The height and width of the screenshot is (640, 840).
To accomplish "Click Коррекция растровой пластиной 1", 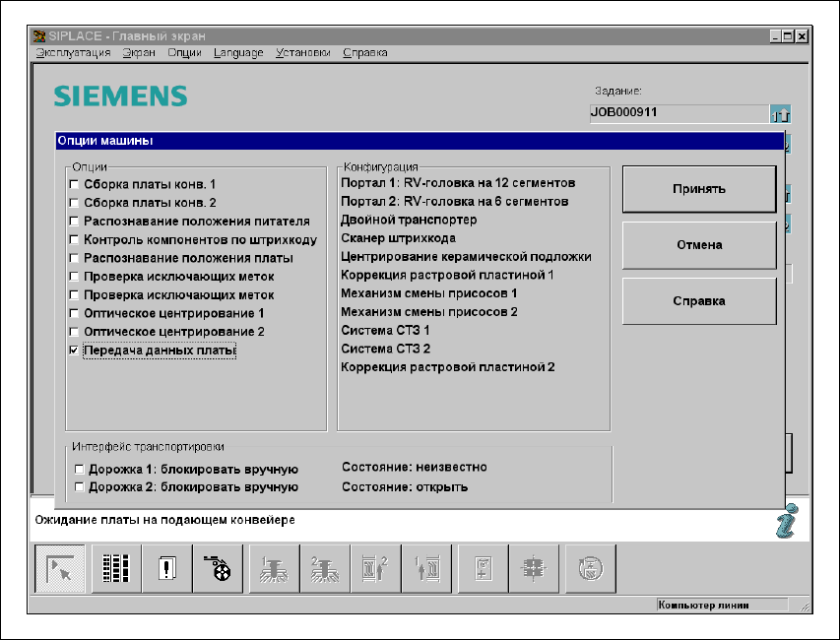I will [447, 275].
